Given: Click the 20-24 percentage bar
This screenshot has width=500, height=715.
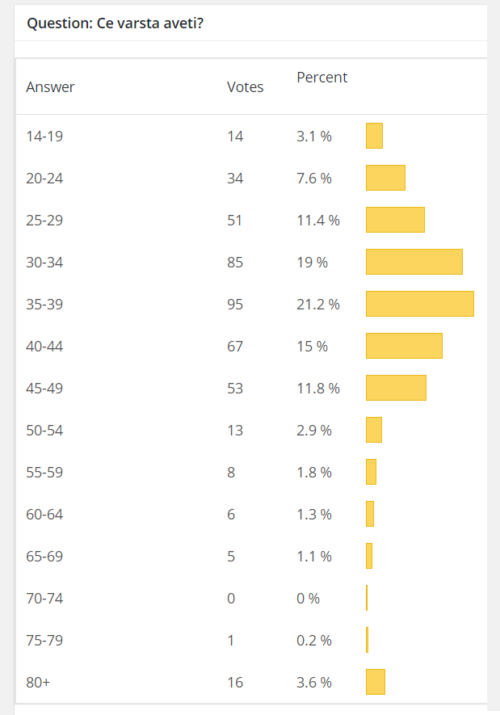Looking at the screenshot, I should (386, 178).
